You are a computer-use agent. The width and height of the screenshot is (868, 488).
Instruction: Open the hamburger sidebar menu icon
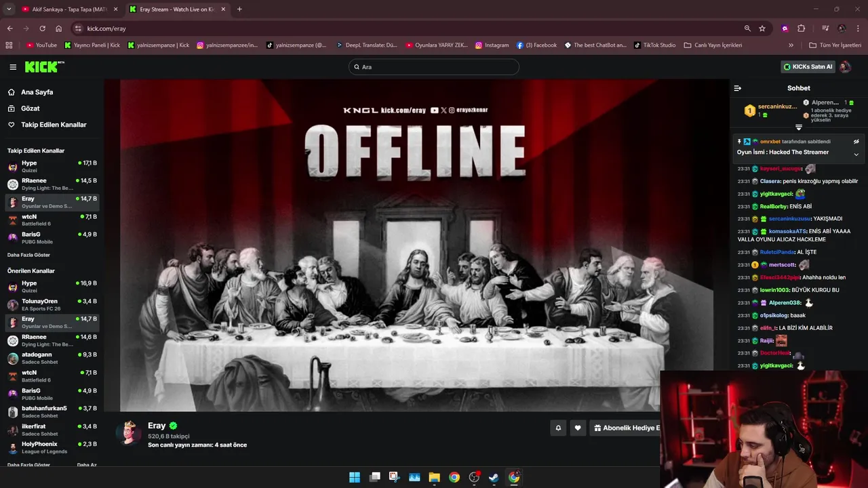(x=13, y=67)
